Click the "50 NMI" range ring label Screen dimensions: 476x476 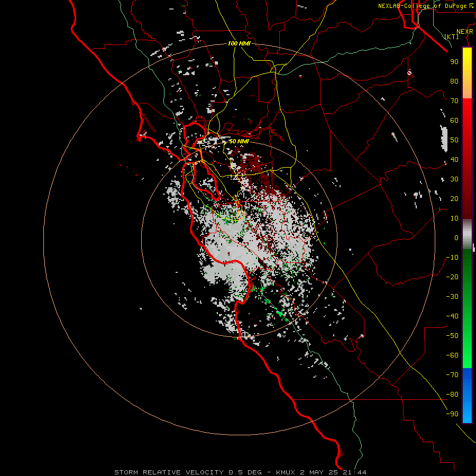239,141
